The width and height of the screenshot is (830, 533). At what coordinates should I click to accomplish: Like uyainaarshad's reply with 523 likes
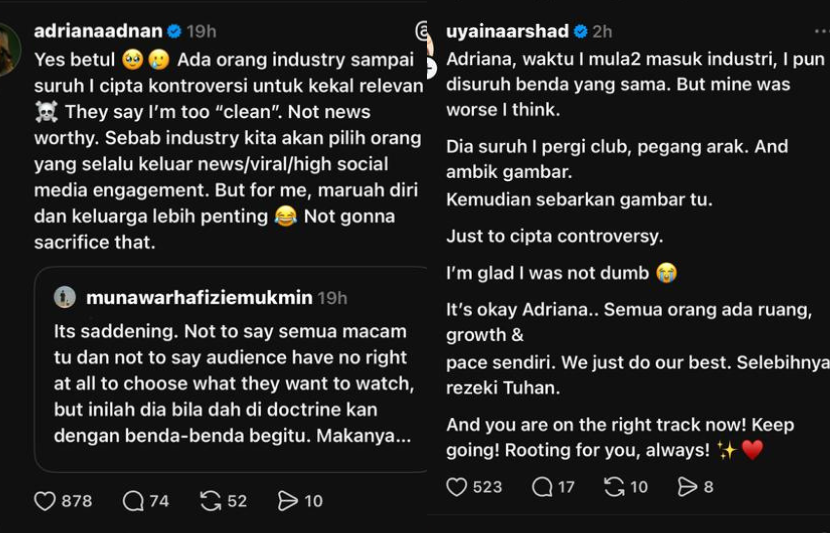tap(457, 487)
